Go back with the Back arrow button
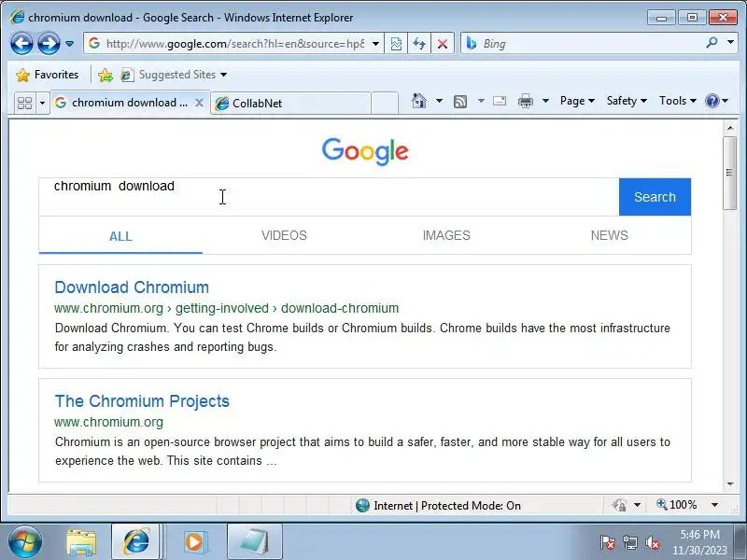The image size is (747, 560). pyautogui.click(x=21, y=43)
